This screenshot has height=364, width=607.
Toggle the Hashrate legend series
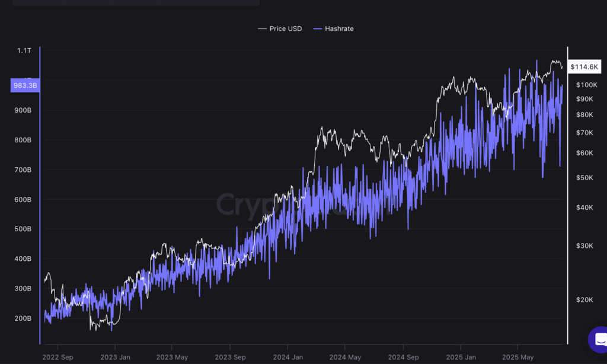coord(333,28)
